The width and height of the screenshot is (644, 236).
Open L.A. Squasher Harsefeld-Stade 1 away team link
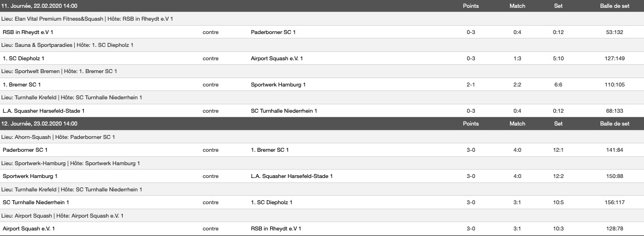(x=292, y=176)
